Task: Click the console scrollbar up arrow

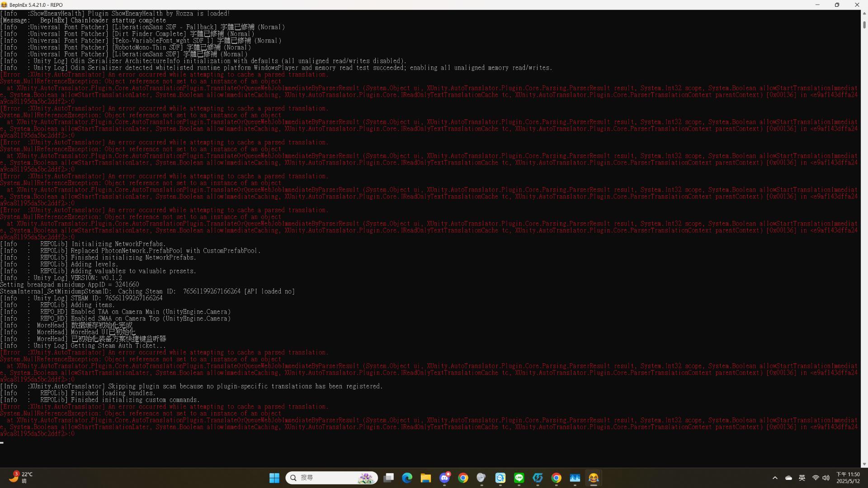Action: pyautogui.click(x=864, y=13)
